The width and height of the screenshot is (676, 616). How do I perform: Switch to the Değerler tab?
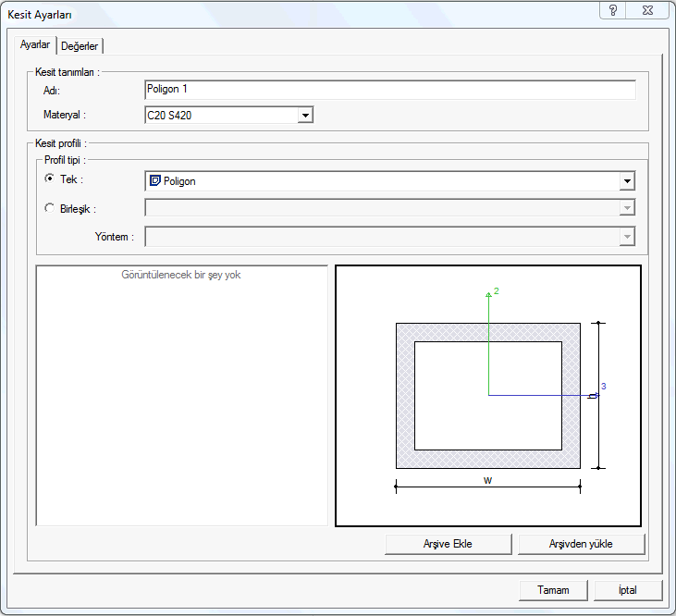(80, 45)
